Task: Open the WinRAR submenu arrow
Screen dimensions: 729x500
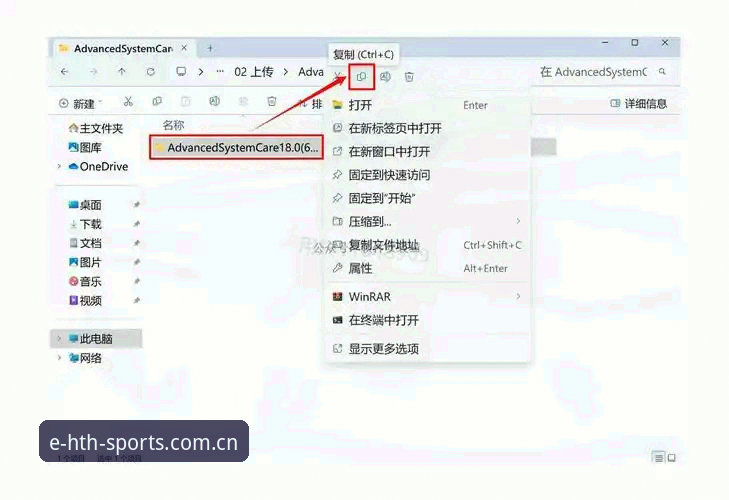Action: pos(518,296)
